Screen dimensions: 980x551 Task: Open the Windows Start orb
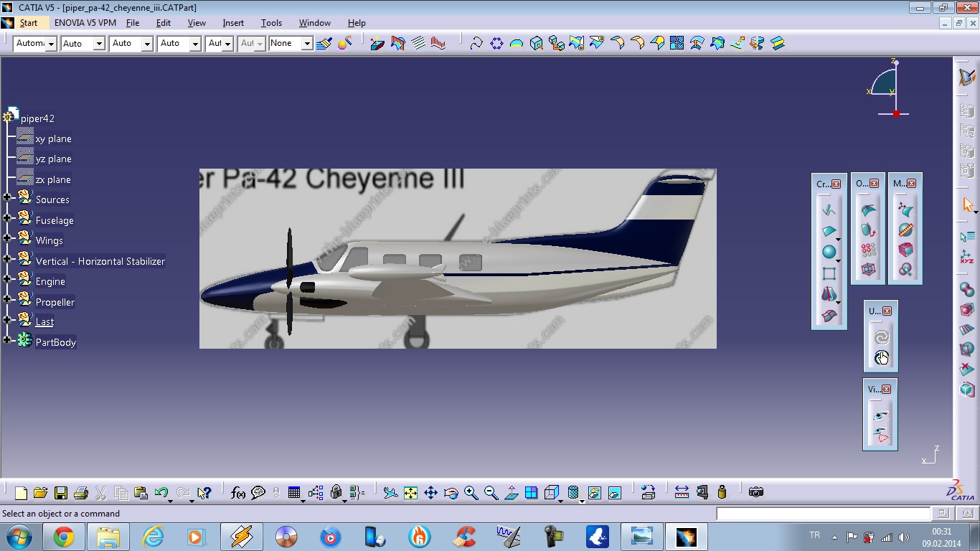(18, 536)
